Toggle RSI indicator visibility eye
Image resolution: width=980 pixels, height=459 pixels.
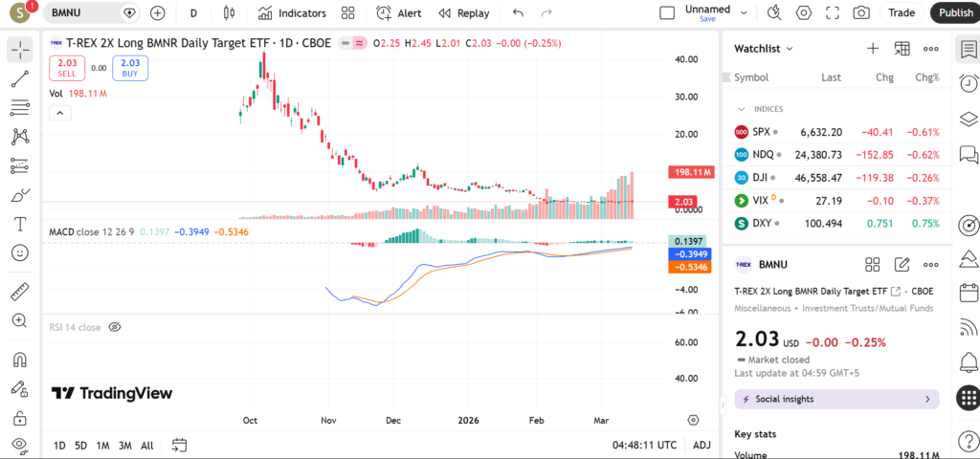[x=114, y=327]
